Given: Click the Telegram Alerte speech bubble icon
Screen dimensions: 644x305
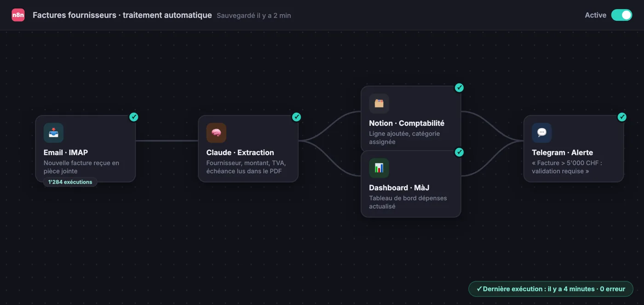Looking at the screenshot, I should (542, 133).
